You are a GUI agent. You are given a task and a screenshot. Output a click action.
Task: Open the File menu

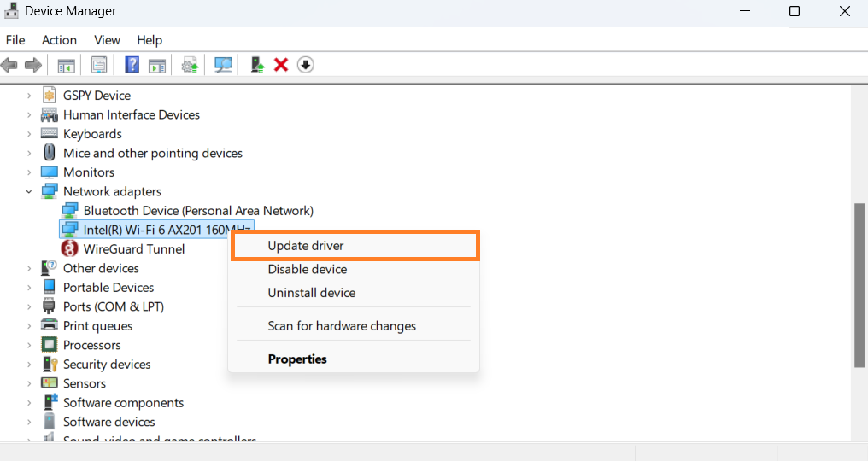[15, 40]
